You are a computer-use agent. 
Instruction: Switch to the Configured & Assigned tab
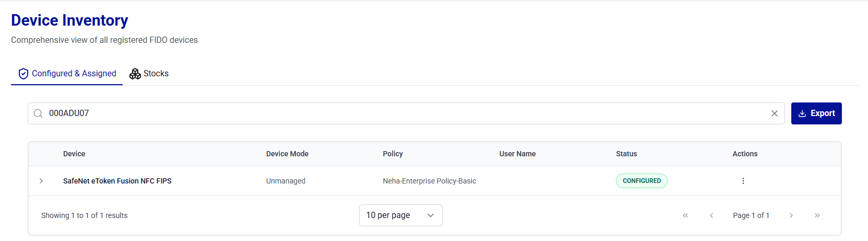click(x=67, y=74)
